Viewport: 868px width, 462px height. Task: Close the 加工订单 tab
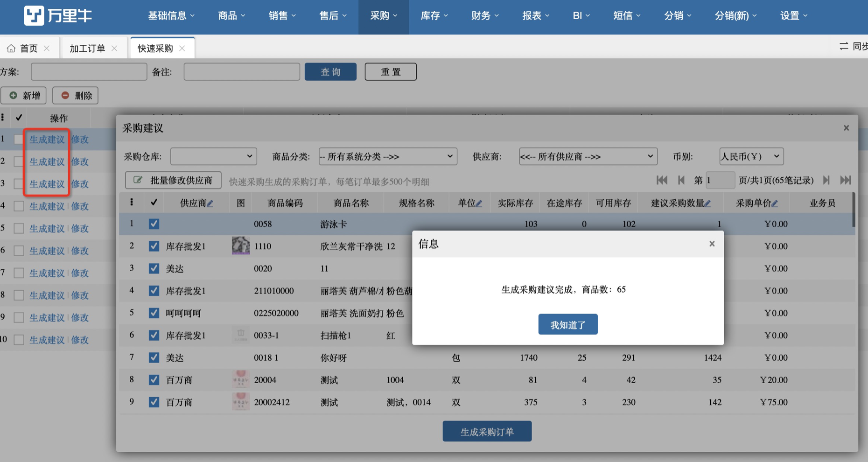114,48
